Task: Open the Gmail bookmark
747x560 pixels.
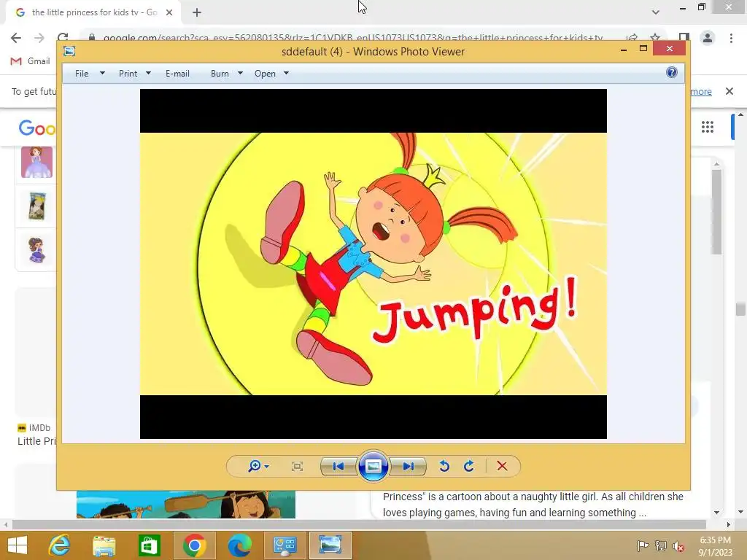Action: click(31, 61)
